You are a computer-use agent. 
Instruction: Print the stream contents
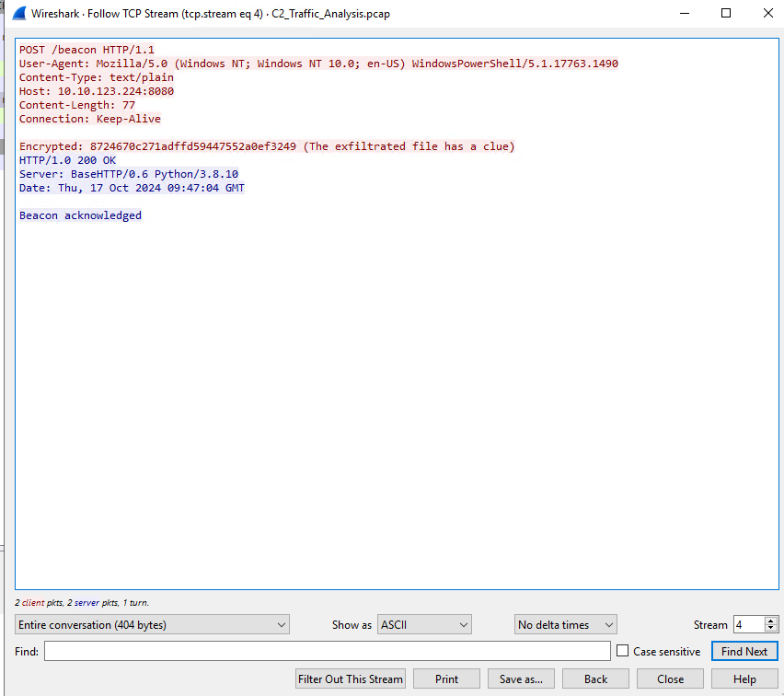pos(446,679)
